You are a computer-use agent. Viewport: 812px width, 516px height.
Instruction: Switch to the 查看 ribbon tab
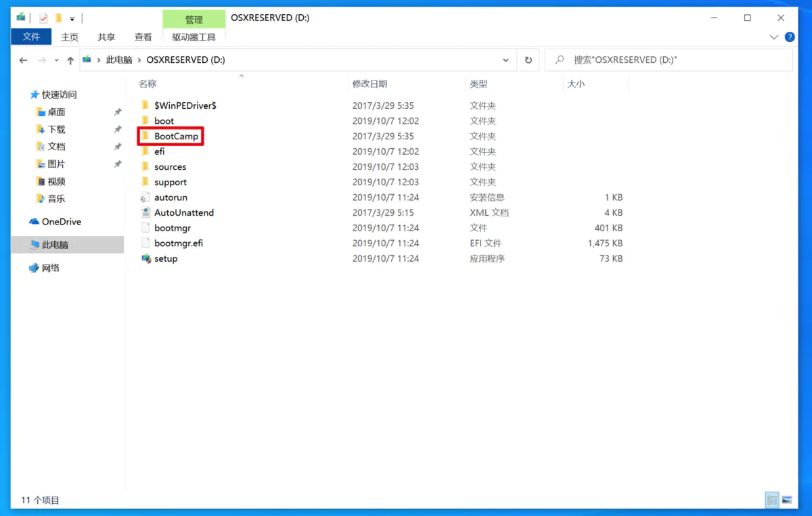click(143, 37)
